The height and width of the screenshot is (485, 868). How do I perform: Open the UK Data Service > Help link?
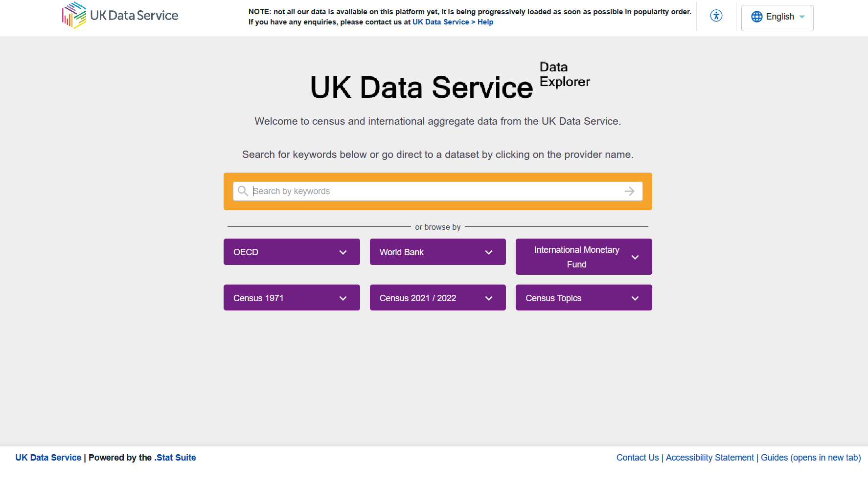[x=453, y=22]
